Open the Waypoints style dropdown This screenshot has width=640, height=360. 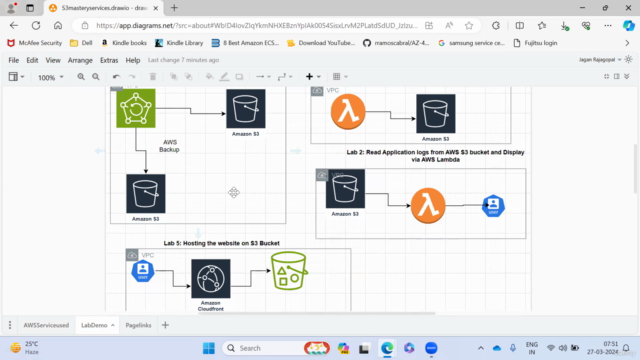(285, 77)
